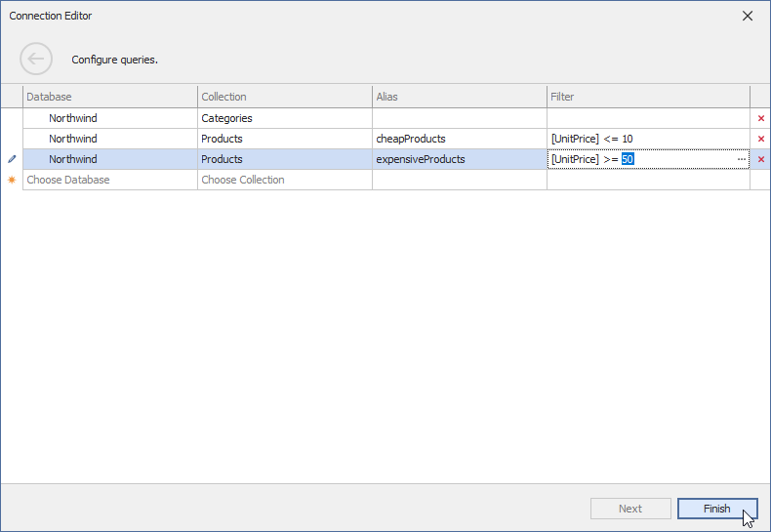Close the Connection Editor window
This screenshot has width=771, height=532.
pos(748,16)
